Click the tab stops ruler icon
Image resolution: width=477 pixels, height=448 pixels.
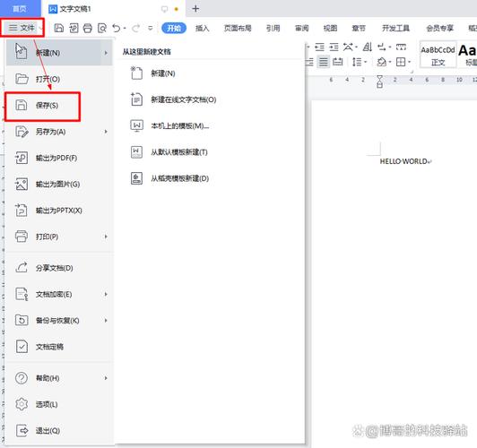click(x=401, y=47)
